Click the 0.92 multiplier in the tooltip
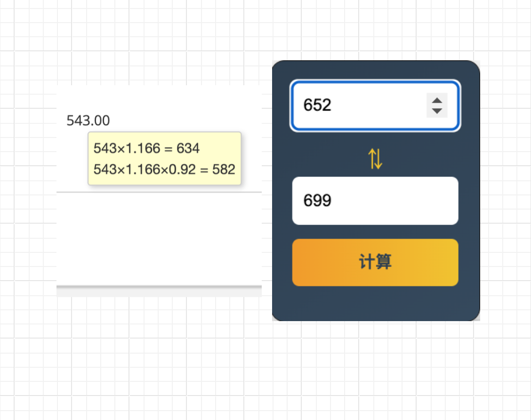 (184, 169)
